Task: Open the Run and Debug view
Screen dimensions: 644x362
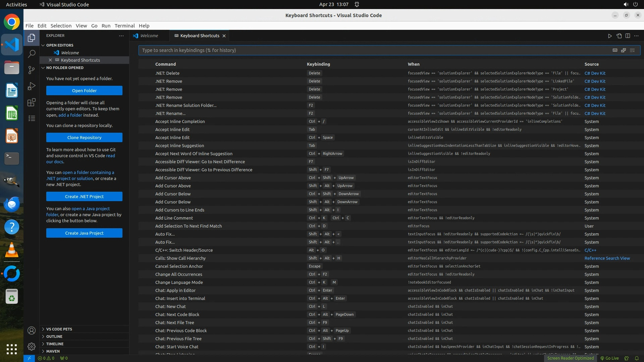Action: coord(32,86)
